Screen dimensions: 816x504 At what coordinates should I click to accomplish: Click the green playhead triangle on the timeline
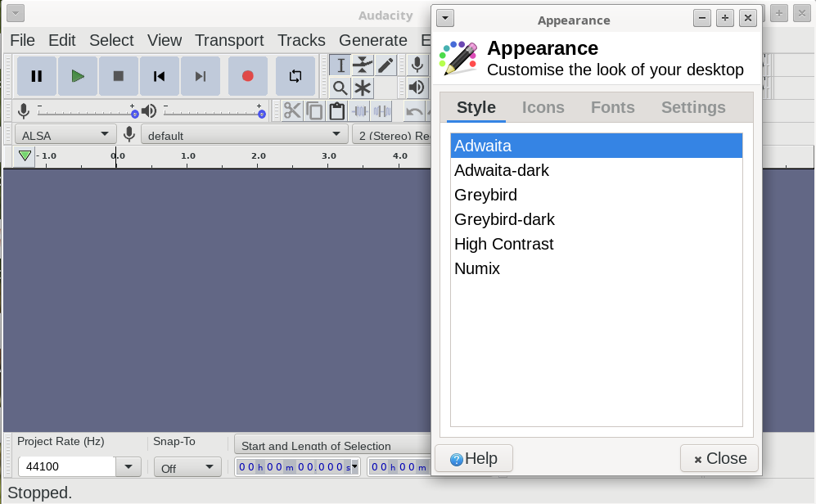[25, 155]
